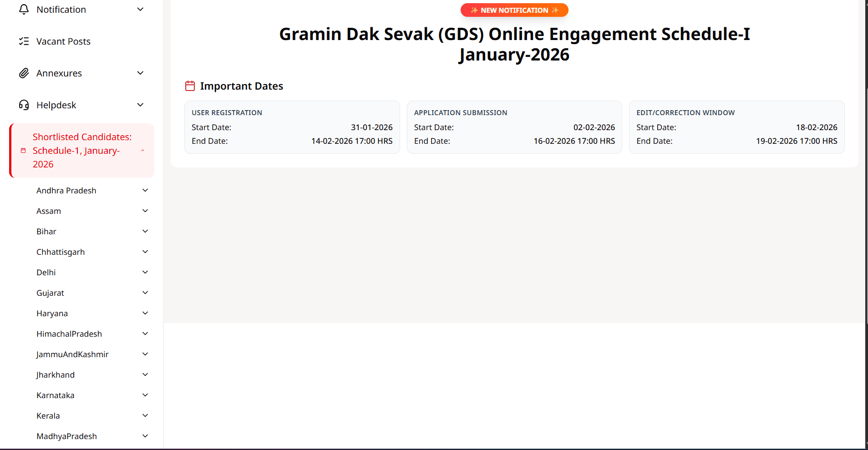
Task: Expand the Karnataka chevron arrow
Action: pos(145,395)
